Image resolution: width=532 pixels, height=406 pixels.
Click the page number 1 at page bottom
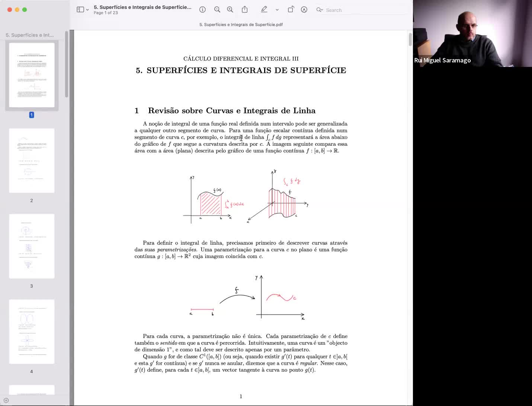241,396
